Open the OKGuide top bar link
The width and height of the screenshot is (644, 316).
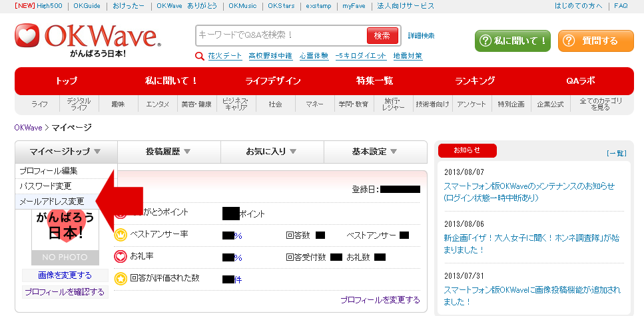click(x=87, y=6)
